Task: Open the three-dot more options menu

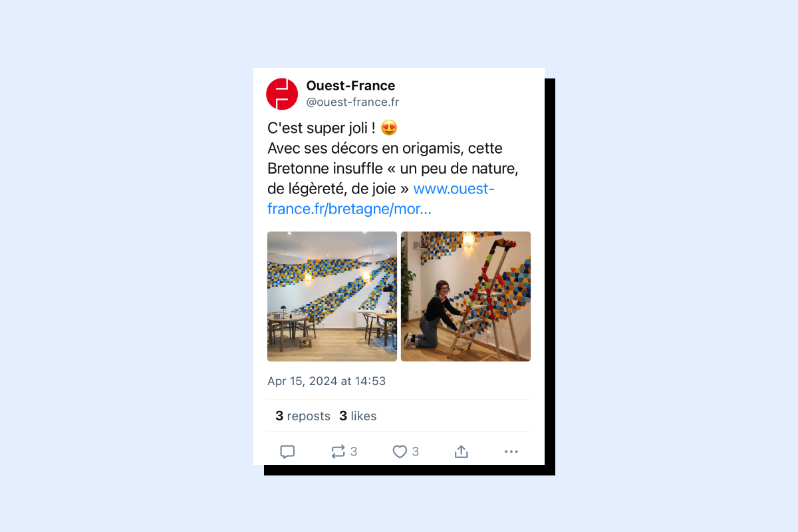Action: click(511, 452)
